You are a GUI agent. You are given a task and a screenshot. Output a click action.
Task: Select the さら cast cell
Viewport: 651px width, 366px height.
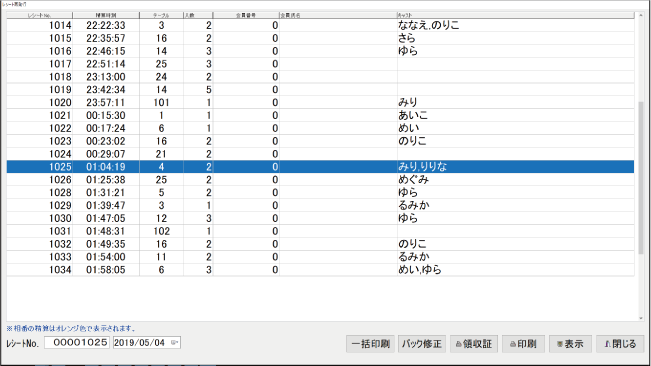pyautogui.click(x=515, y=38)
